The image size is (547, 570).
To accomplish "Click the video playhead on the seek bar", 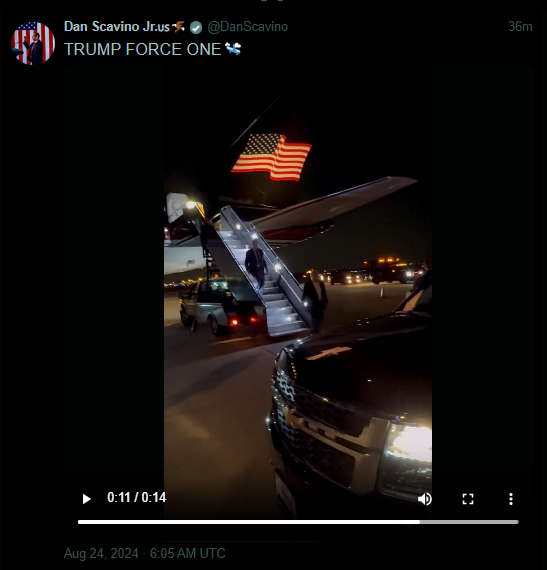I will [x=420, y=522].
